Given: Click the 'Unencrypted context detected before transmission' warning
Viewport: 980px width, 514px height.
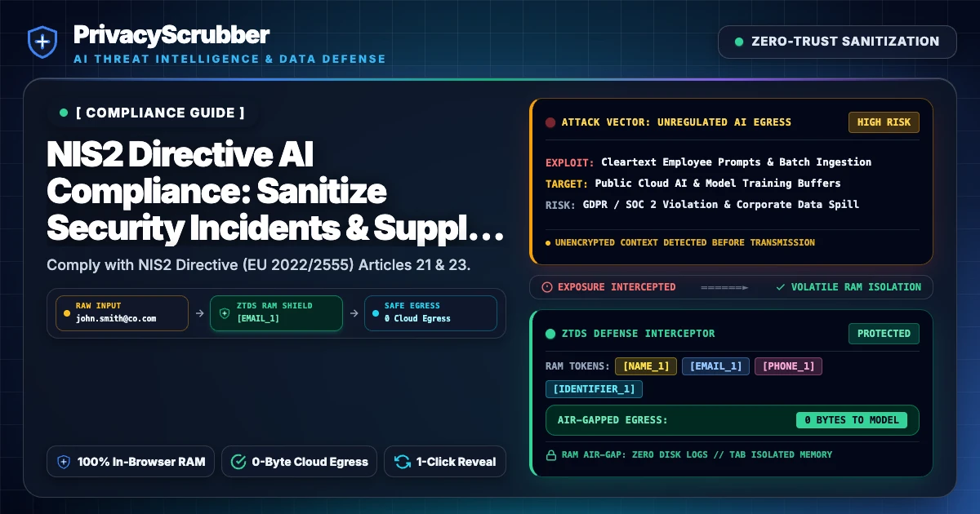Looking at the screenshot, I should point(680,242).
